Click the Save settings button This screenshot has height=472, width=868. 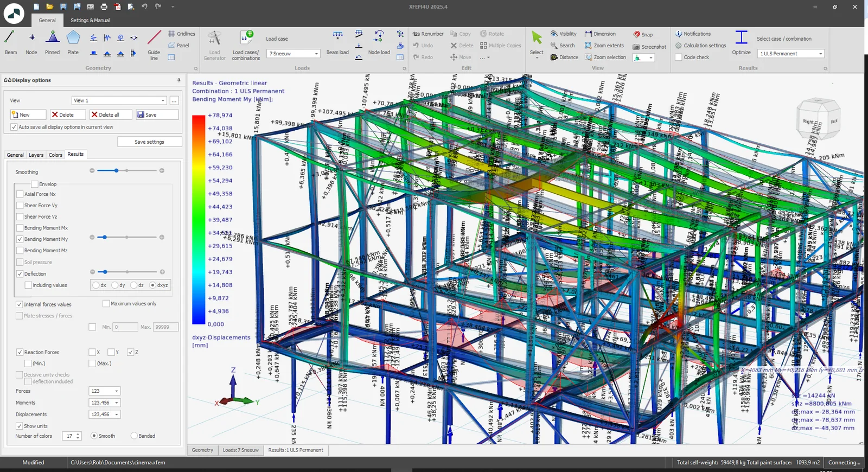[x=149, y=142]
